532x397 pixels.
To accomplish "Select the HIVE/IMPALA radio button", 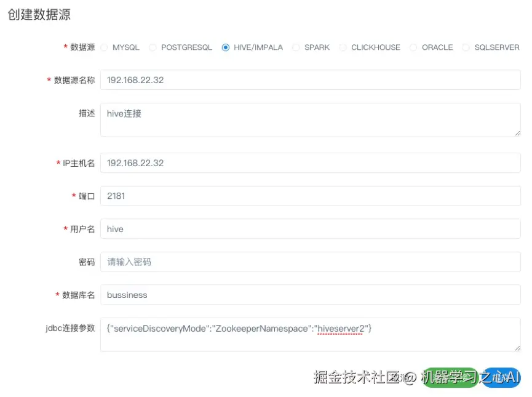I will [x=226, y=47].
